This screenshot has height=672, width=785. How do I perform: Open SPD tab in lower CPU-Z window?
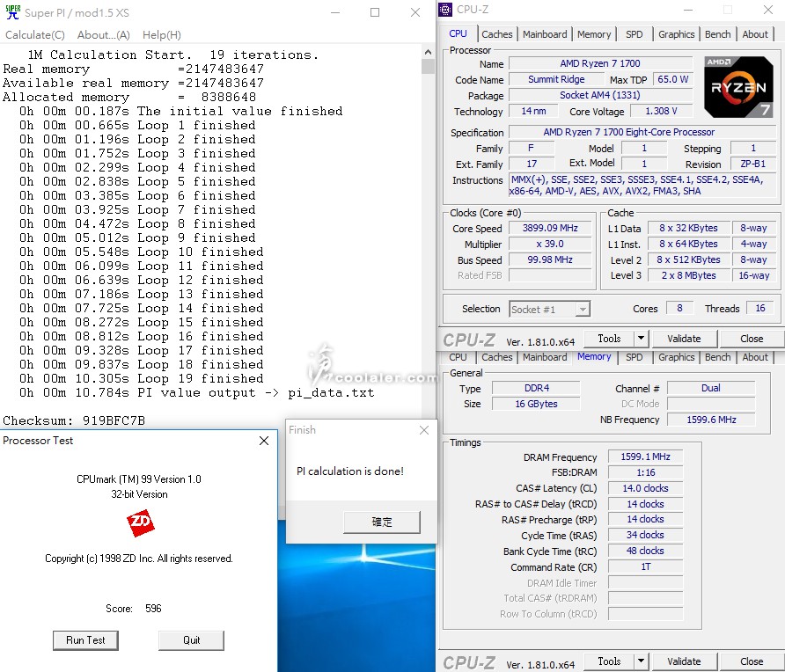pyautogui.click(x=634, y=357)
